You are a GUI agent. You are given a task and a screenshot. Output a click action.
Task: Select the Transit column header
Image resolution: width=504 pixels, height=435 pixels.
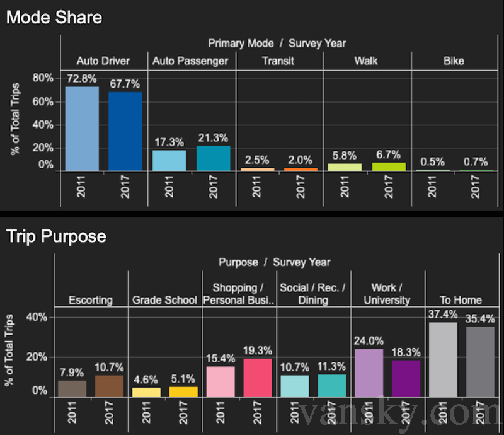(278, 61)
